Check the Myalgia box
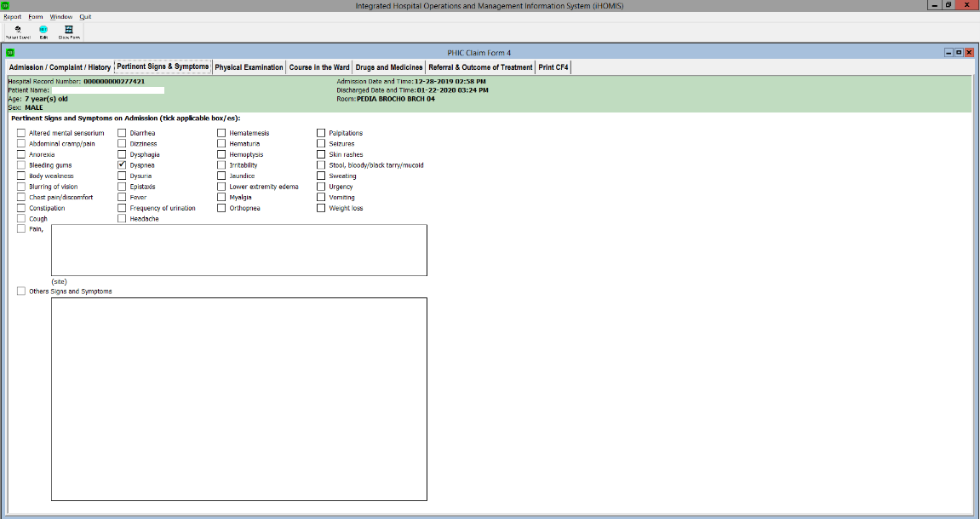Viewport: 980px width, 519px height. tap(221, 197)
